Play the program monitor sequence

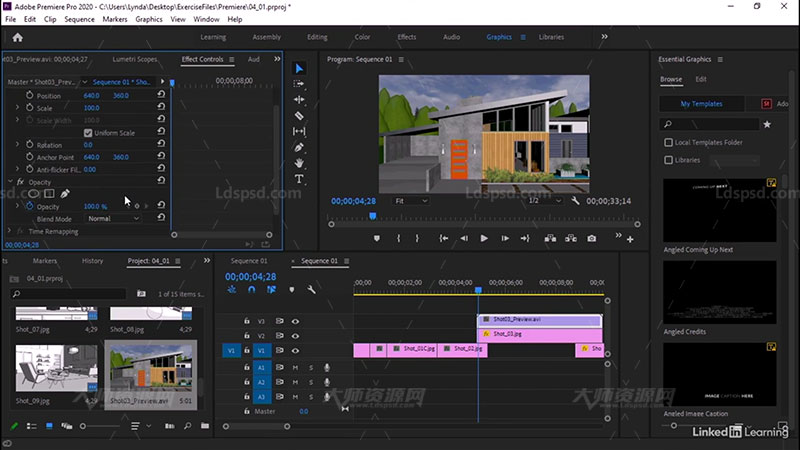[x=484, y=238]
